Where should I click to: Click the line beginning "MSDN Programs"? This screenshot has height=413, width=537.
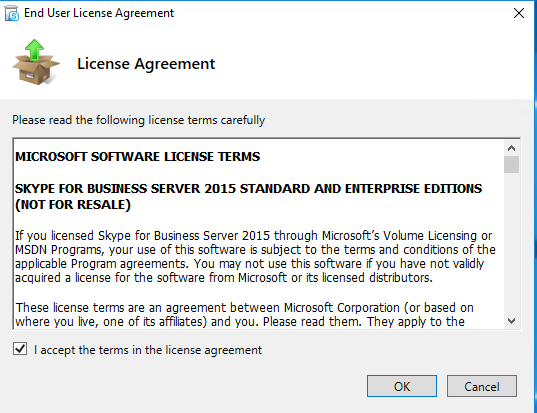(x=255, y=250)
